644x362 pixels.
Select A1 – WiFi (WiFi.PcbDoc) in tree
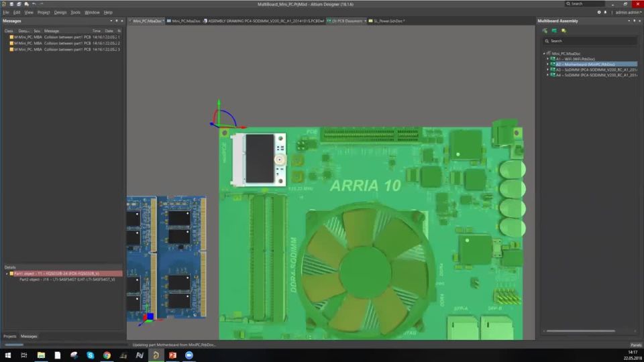[575, 59]
